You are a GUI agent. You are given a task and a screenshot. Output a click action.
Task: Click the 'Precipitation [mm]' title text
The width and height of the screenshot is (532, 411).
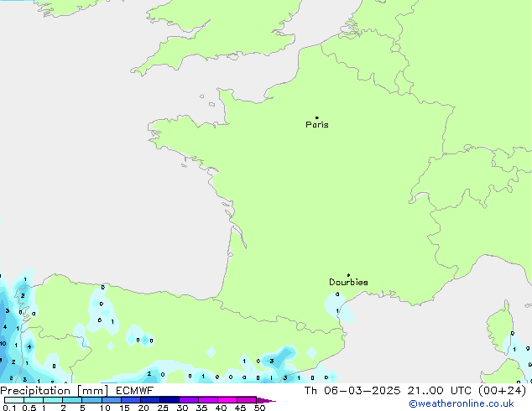[x=54, y=391]
